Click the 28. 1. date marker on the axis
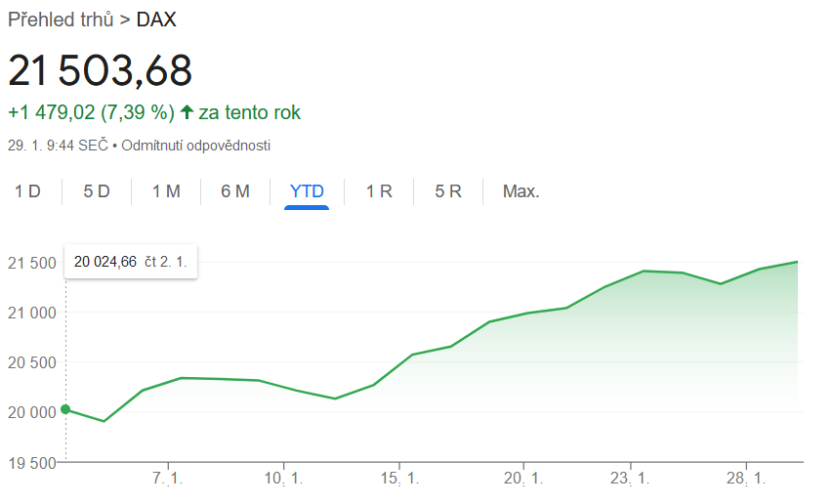This screenshot has height=504, width=833. pyautogui.click(x=746, y=480)
